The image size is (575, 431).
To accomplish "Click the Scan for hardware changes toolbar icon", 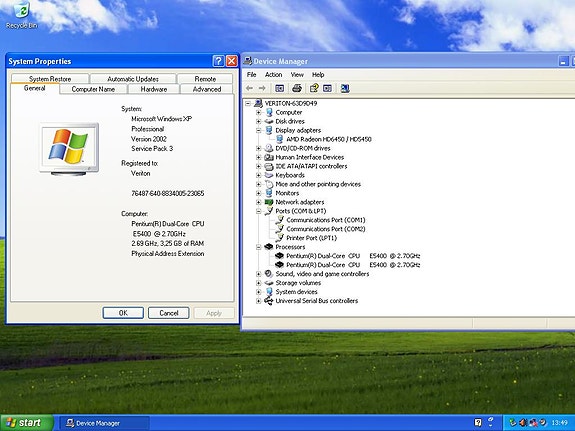I will (x=345, y=88).
